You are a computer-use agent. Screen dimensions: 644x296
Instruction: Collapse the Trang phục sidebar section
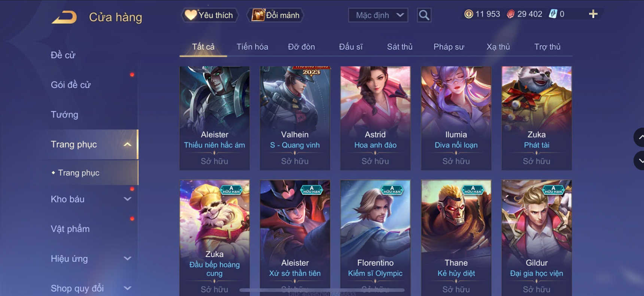93,144
